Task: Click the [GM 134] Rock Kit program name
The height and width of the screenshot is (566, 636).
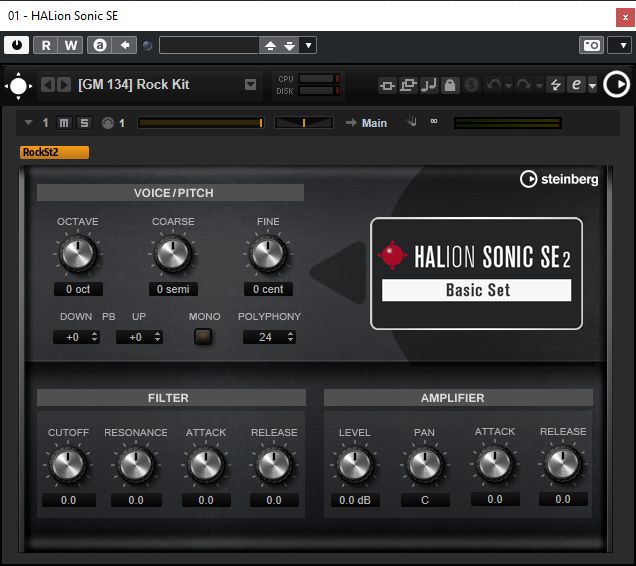Action: (134, 84)
